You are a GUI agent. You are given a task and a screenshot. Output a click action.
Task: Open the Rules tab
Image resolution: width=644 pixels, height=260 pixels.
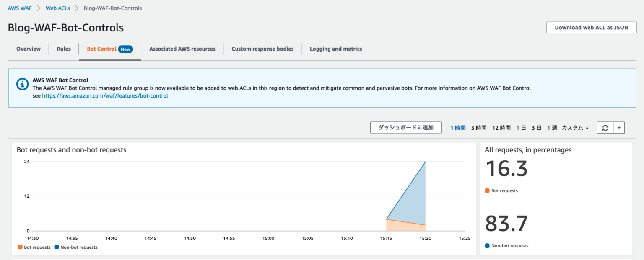click(x=63, y=49)
